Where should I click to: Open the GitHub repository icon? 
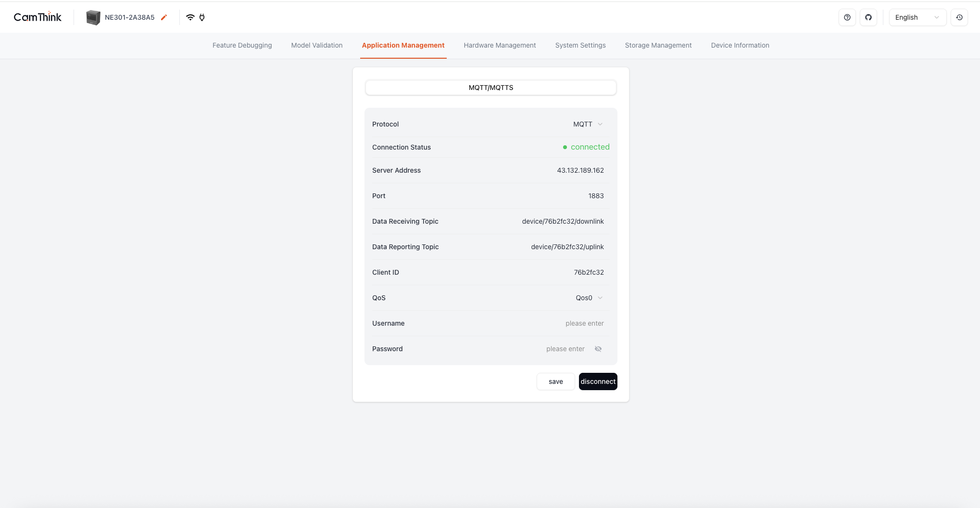(x=868, y=17)
